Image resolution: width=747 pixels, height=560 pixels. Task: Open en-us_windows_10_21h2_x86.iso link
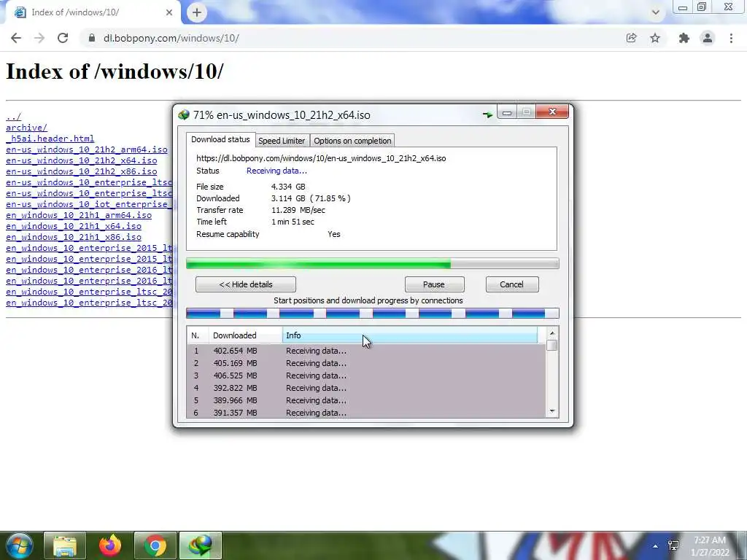point(82,171)
